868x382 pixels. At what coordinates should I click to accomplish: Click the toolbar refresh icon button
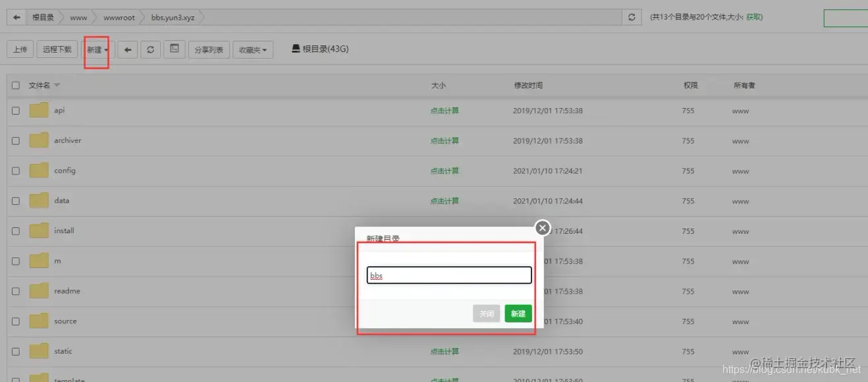pos(151,49)
